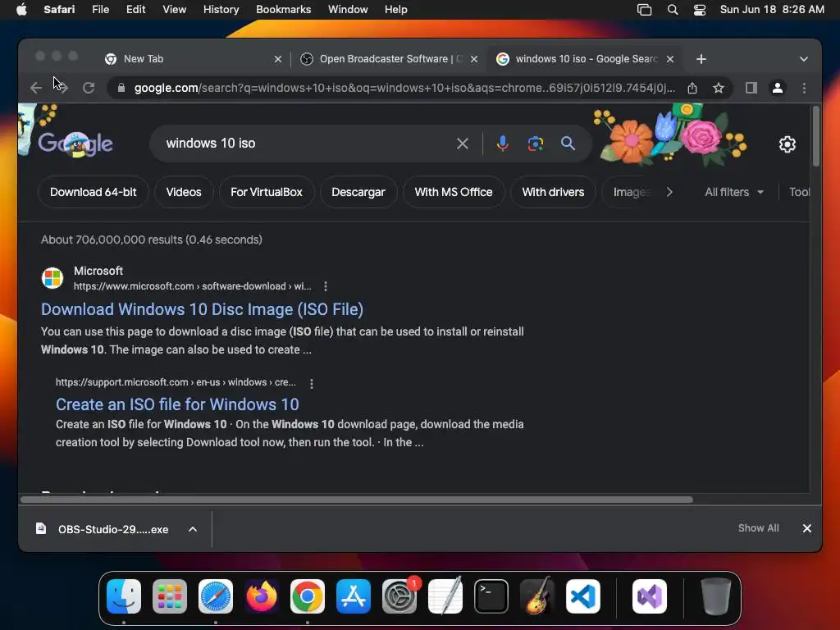840x630 pixels.
Task: Click the share page icon in address bar
Action: 692,88
